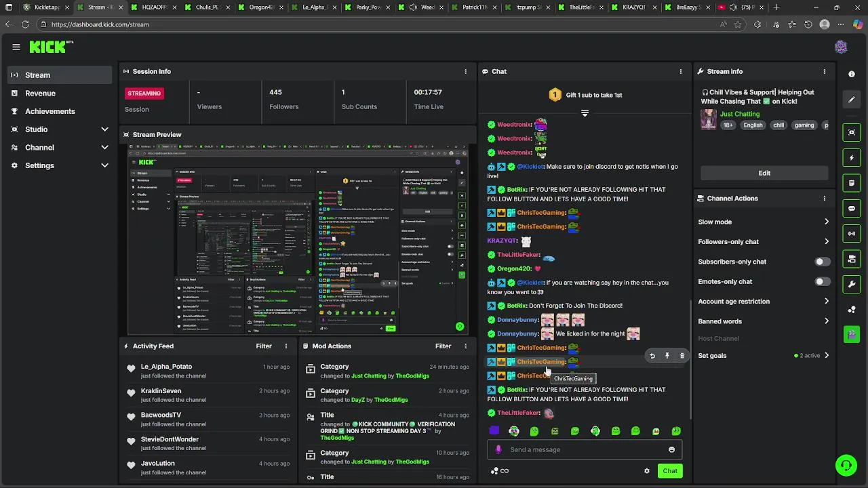
Task: Toggle the stream preview widget icon in right toolbar
Action: [852, 132]
